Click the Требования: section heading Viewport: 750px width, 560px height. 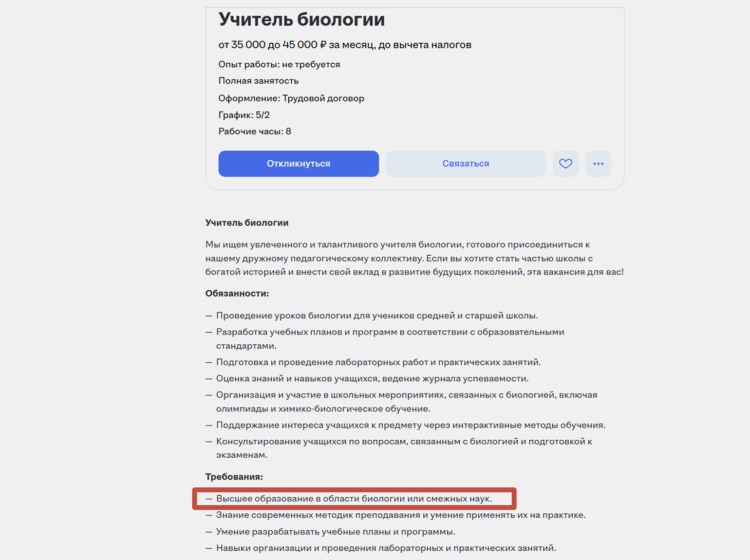[x=234, y=477]
